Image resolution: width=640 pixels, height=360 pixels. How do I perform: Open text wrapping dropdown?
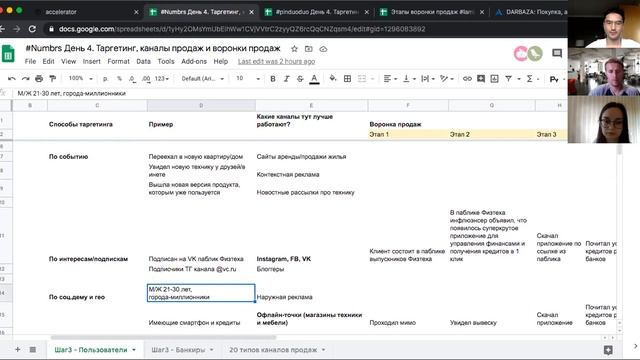coord(428,78)
